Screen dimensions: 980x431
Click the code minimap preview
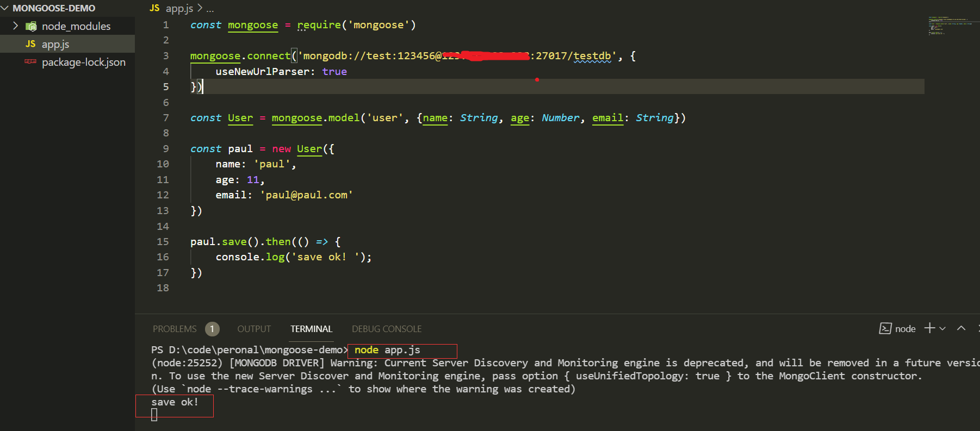point(949,26)
